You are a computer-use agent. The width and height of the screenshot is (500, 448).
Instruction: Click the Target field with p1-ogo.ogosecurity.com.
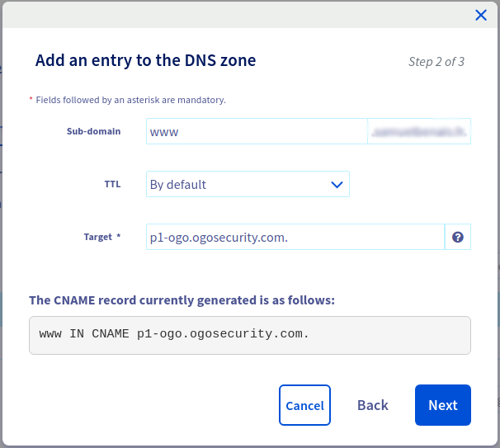click(295, 237)
